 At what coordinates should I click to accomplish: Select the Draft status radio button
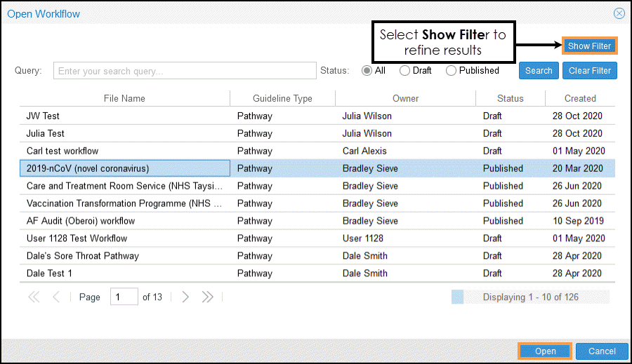[404, 70]
